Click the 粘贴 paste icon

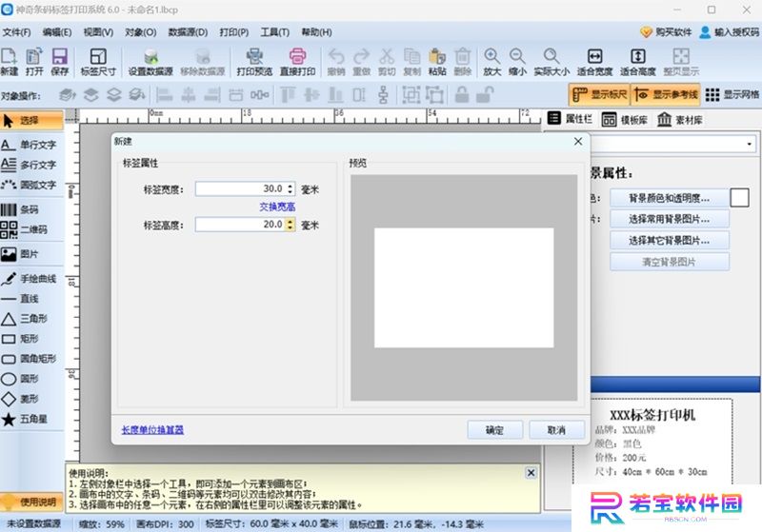(437, 62)
